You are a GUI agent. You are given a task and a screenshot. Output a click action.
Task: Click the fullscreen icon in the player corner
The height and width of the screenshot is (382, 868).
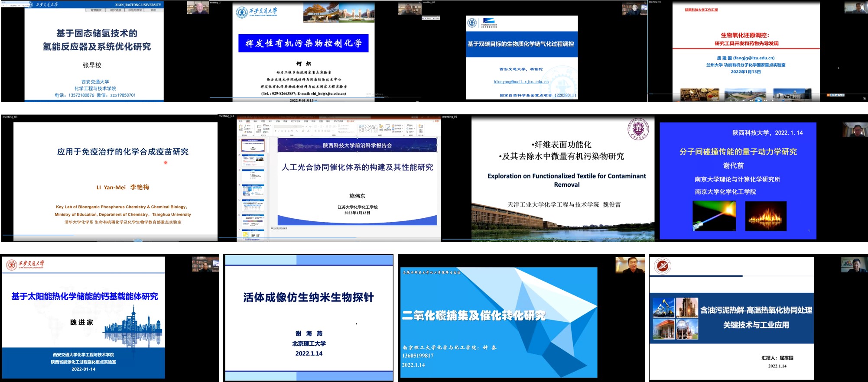pyautogui.click(x=864, y=99)
